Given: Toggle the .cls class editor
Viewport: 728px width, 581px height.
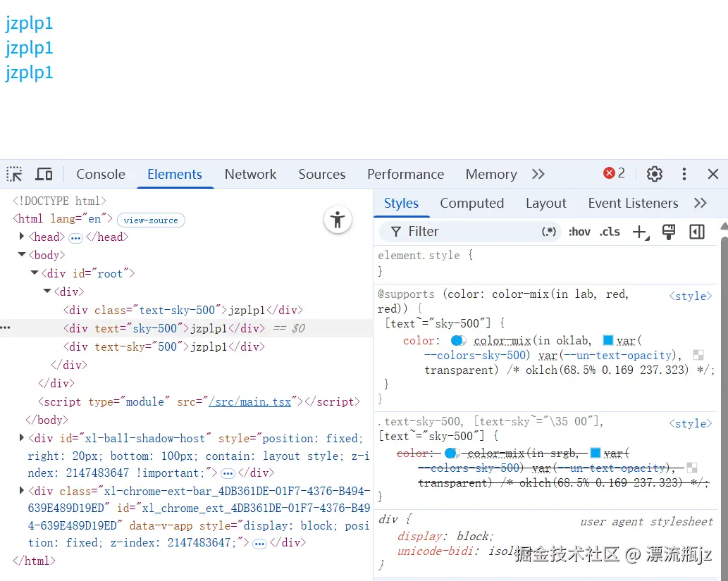Looking at the screenshot, I should (x=610, y=232).
